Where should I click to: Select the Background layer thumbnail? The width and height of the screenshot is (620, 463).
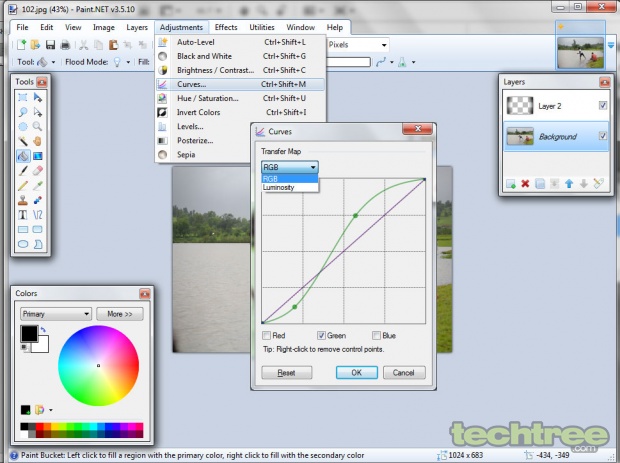520,136
